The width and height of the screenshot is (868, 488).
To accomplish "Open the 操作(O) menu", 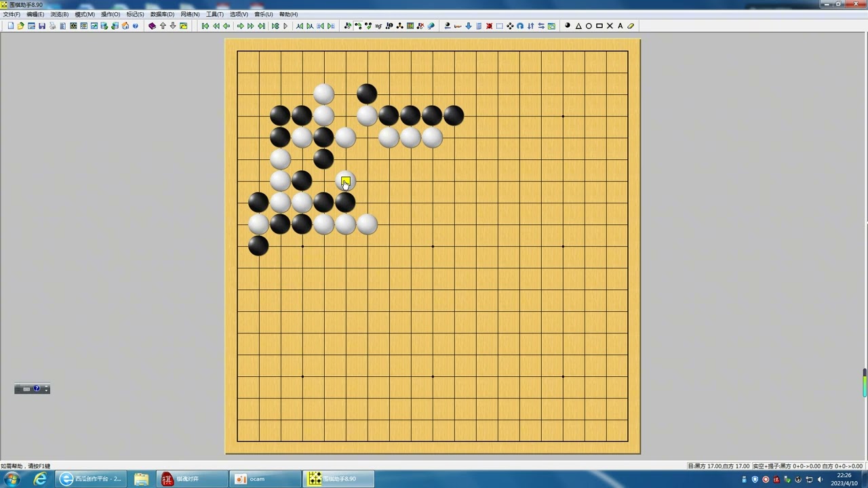I will (x=111, y=14).
